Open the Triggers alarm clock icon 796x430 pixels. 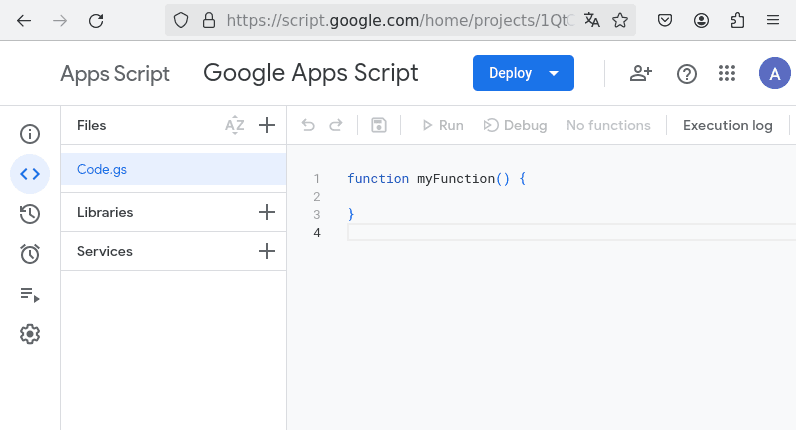pos(30,254)
